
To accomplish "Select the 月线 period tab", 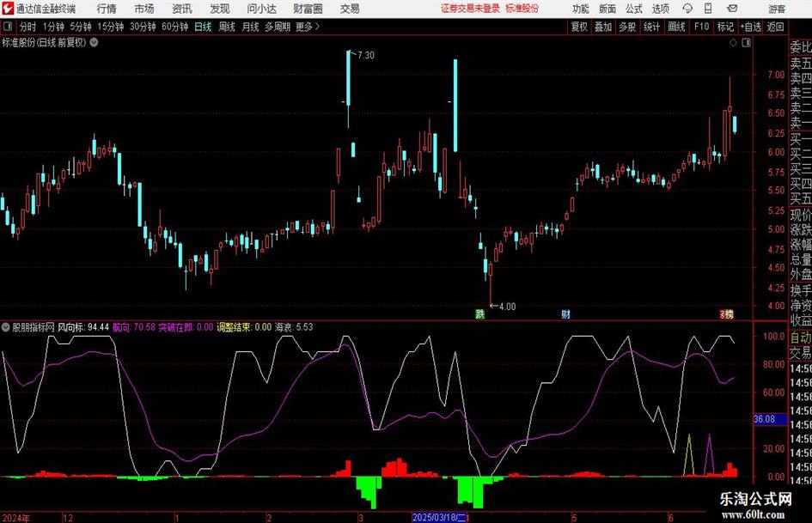I will tap(250, 27).
